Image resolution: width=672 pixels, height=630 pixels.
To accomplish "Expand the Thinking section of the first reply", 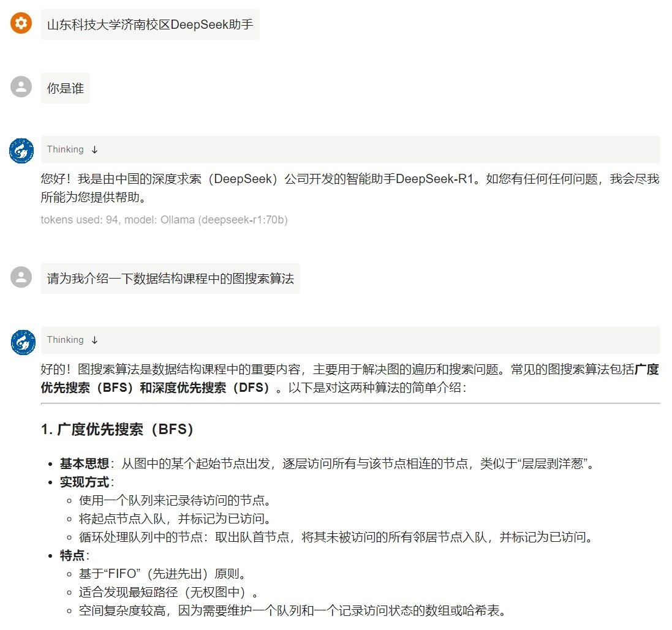I will (x=66, y=150).
